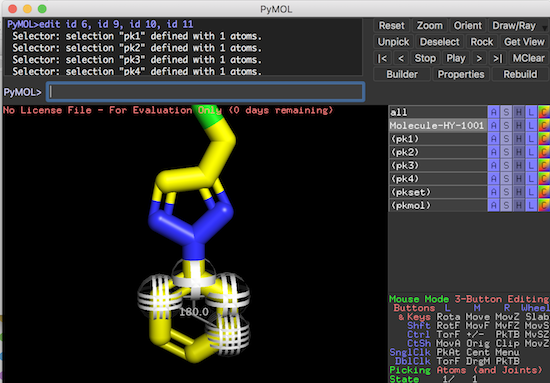
Task: Toggle the (pk4) selection entry
Action: [x=438, y=179]
